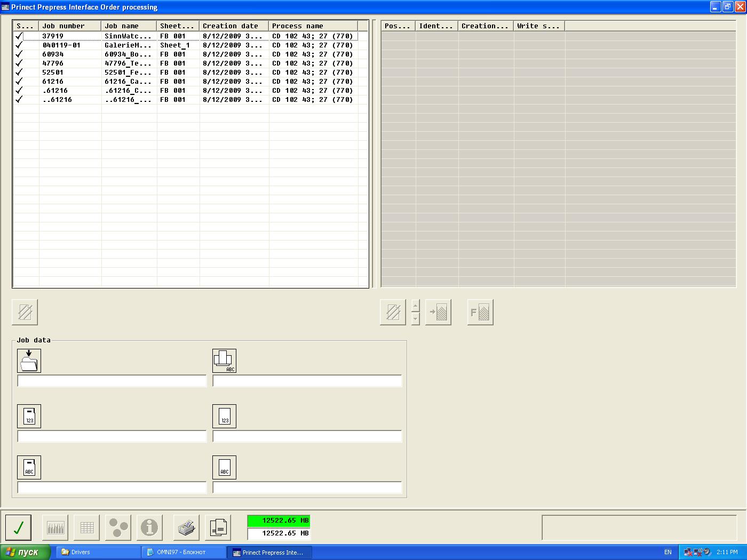Click input field under plain sheet 123 icon
Image resolution: width=747 pixels, height=560 pixels.
click(307, 436)
